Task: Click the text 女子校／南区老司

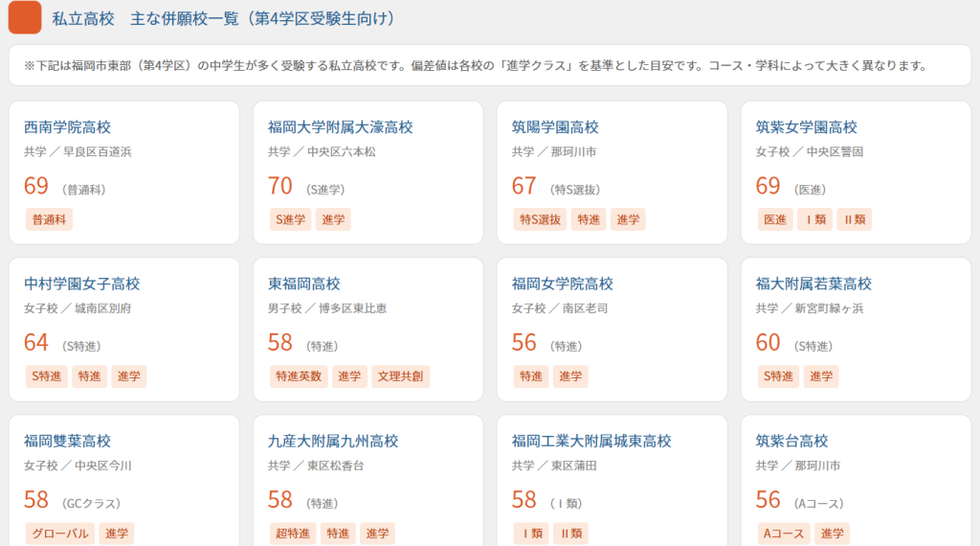Action: tap(559, 308)
